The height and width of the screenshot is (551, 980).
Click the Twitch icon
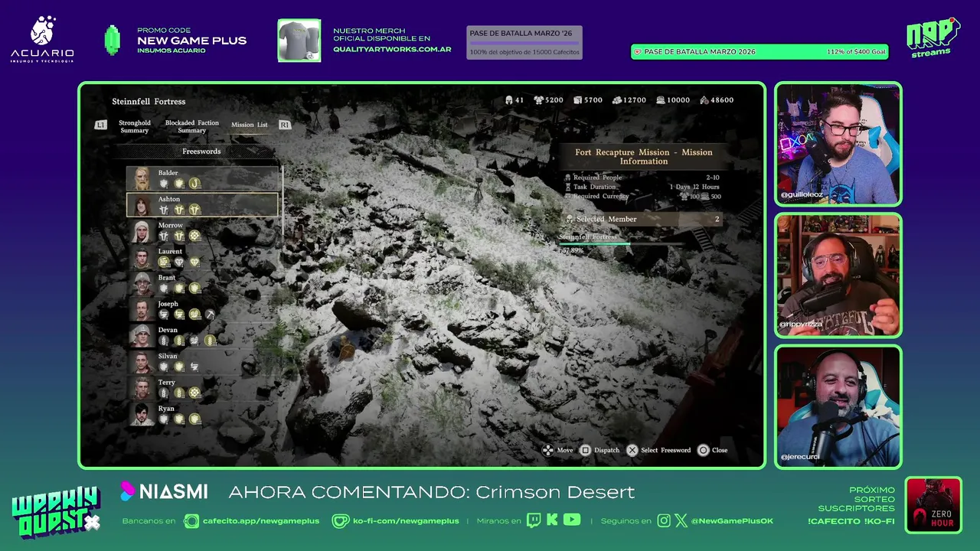[534, 520]
